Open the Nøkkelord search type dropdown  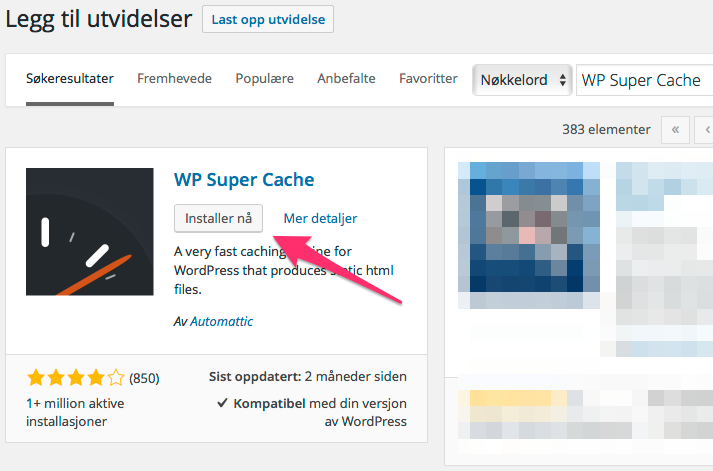click(x=522, y=80)
